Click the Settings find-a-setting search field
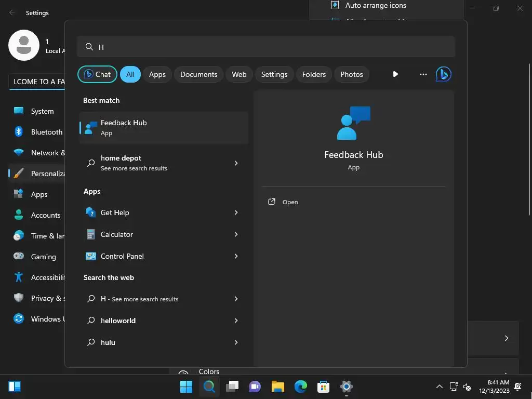The height and width of the screenshot is (399, 532). pos(37,82)
